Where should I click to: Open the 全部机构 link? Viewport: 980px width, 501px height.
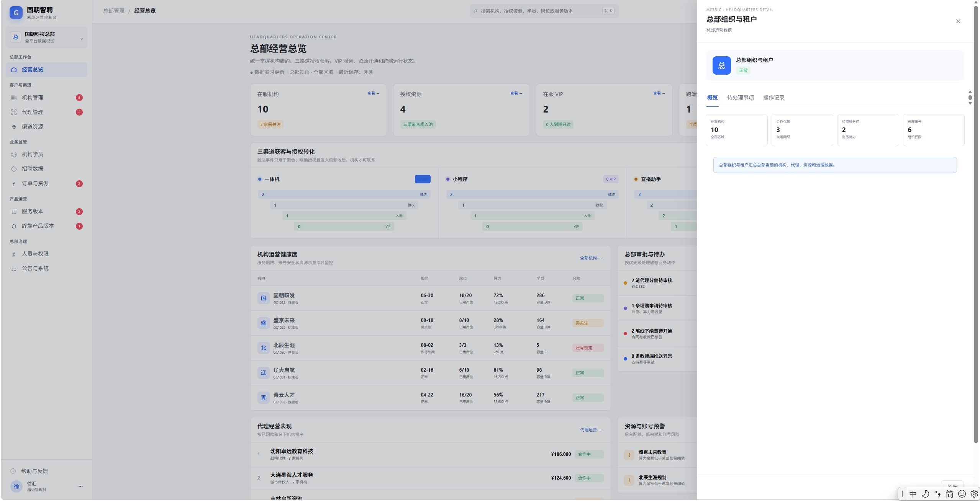tap(590, 258)
